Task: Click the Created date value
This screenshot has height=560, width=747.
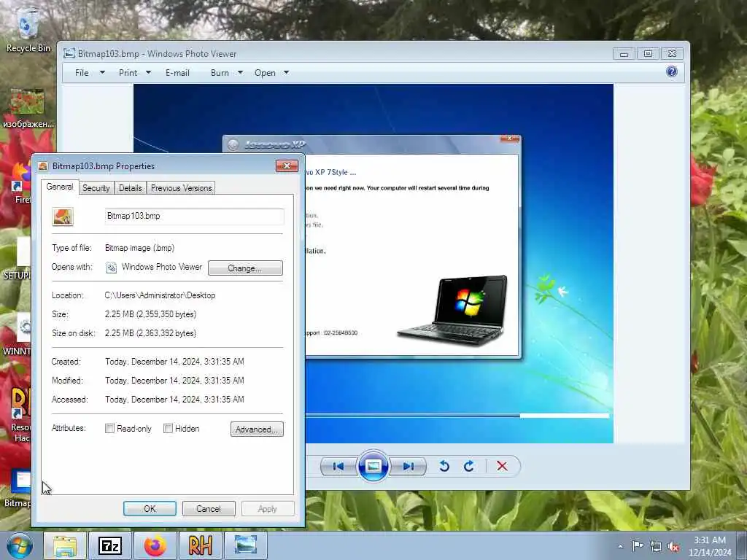Action: (174, 362)
